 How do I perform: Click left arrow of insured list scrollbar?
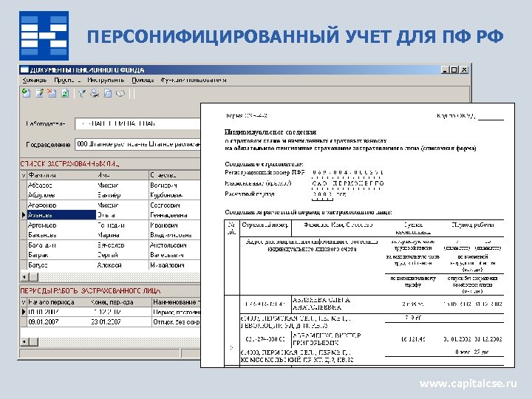24,277
